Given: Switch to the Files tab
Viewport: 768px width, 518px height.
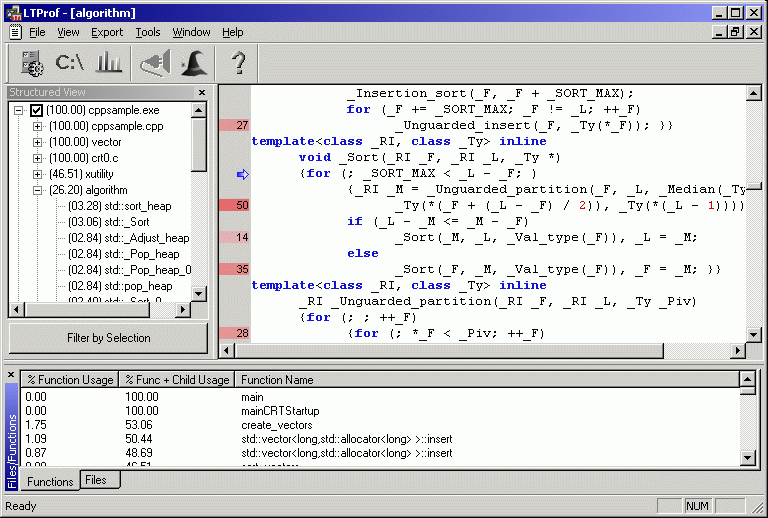Looking at the screenshot, I should coord(96,480).
